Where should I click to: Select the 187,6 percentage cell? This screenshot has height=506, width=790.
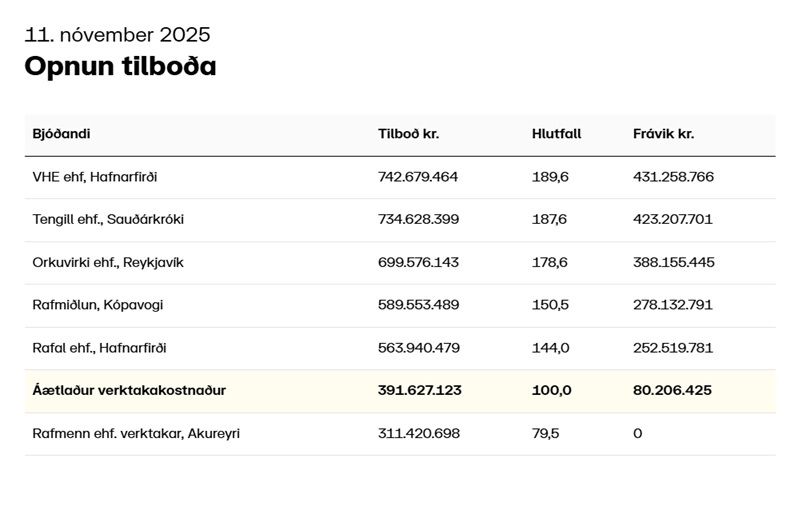pos(549,220)
